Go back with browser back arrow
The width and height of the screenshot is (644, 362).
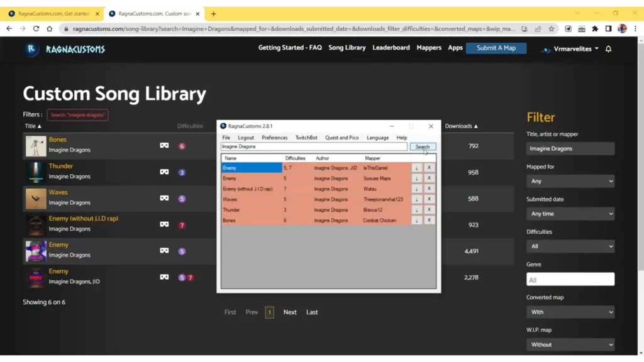[9, 29]
